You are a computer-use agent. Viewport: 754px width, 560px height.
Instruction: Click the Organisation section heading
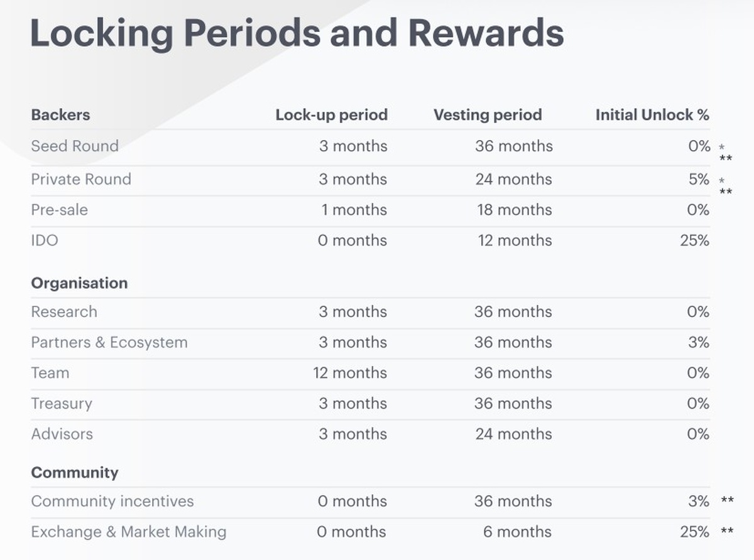pyautogui.click(x=79, y=283)
